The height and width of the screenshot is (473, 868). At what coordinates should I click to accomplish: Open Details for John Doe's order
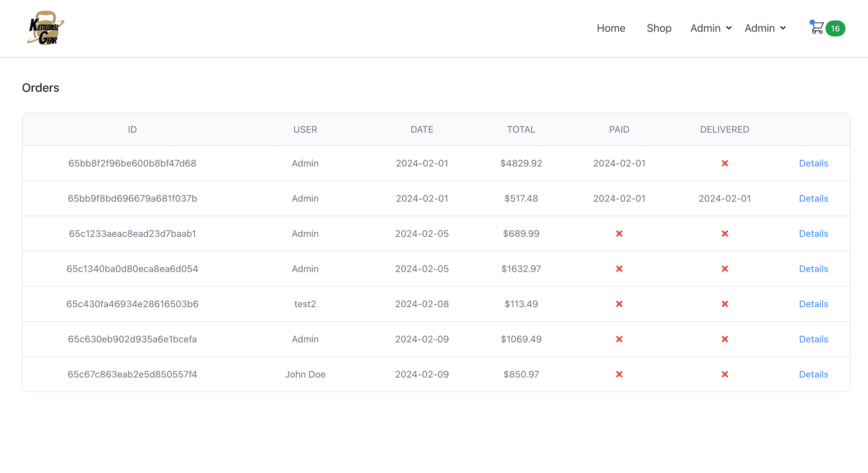coord(813,374)
